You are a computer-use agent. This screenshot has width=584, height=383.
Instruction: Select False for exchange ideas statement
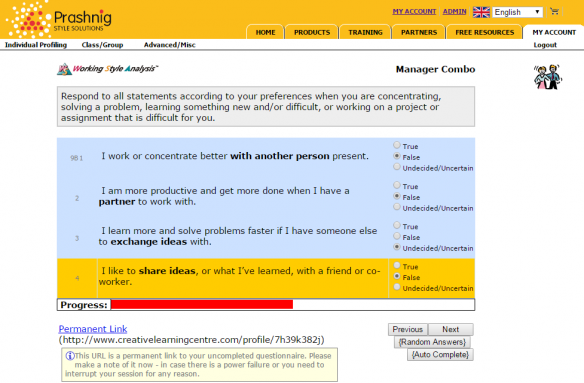click(x=397, y=236)
